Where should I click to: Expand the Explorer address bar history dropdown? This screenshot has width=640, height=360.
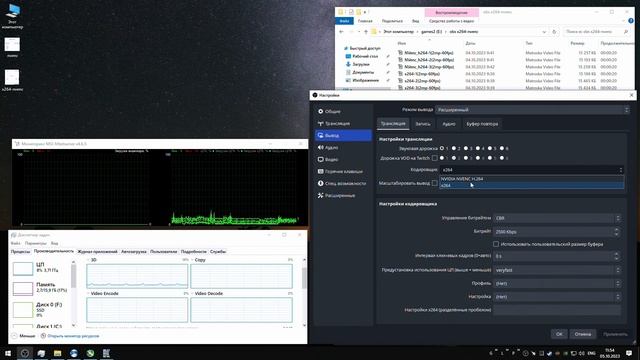coord(544,32)
